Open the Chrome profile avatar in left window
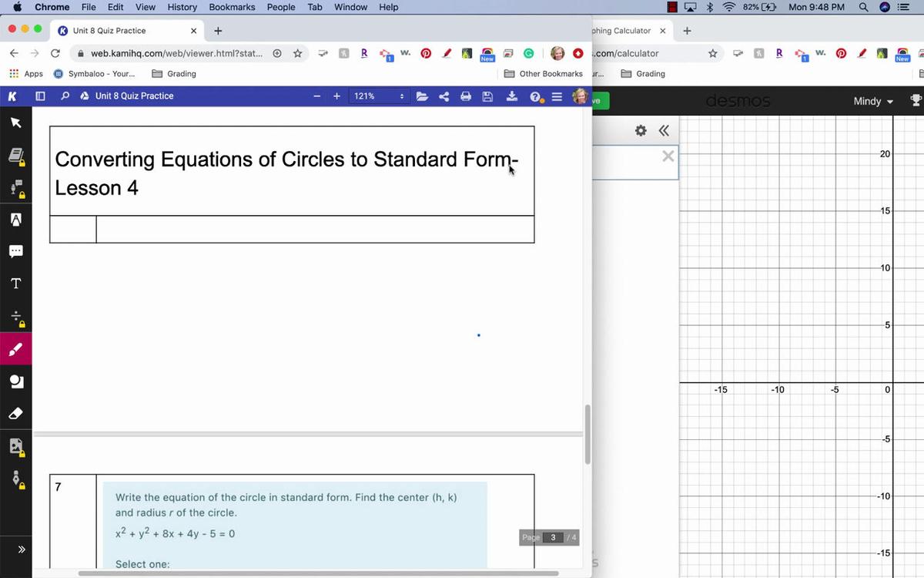This screenshot has height=578, width=924. (x=557, y=53)
